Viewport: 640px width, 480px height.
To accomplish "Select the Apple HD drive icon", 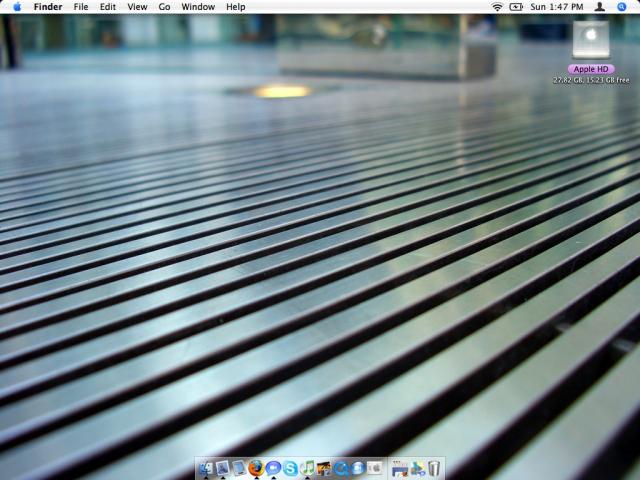I will click(591, 40).
